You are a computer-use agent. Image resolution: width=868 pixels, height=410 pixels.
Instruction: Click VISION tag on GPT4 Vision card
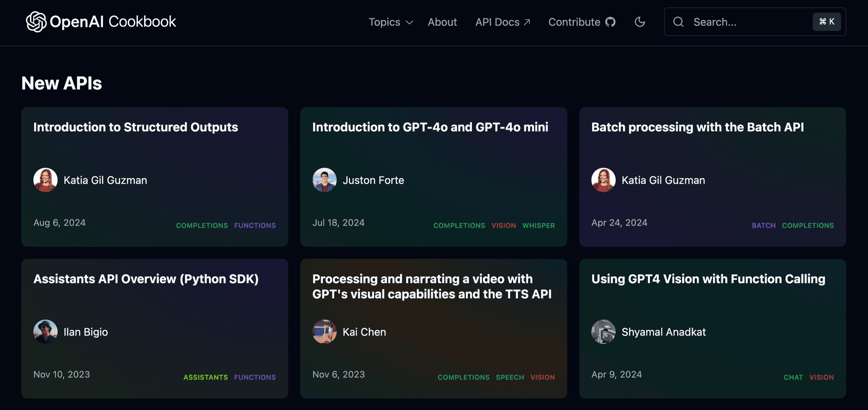[x=821, y=377]
